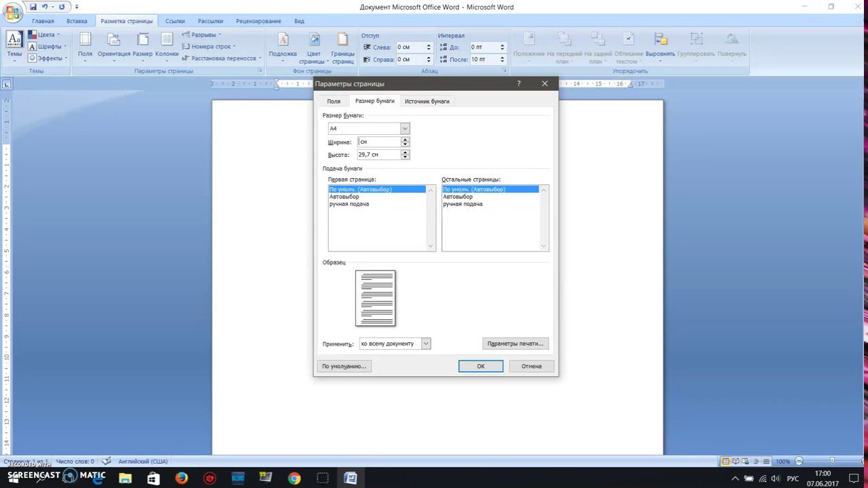Select 'ручная подача' in Первая страница list
The height and width of the screenshot is (488, 868).
(349, 204)
